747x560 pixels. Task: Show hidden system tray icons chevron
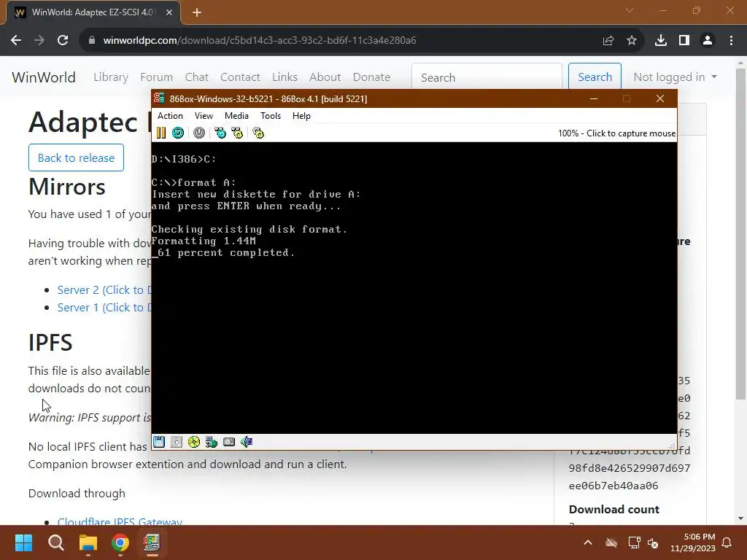(x=588, y=542)
